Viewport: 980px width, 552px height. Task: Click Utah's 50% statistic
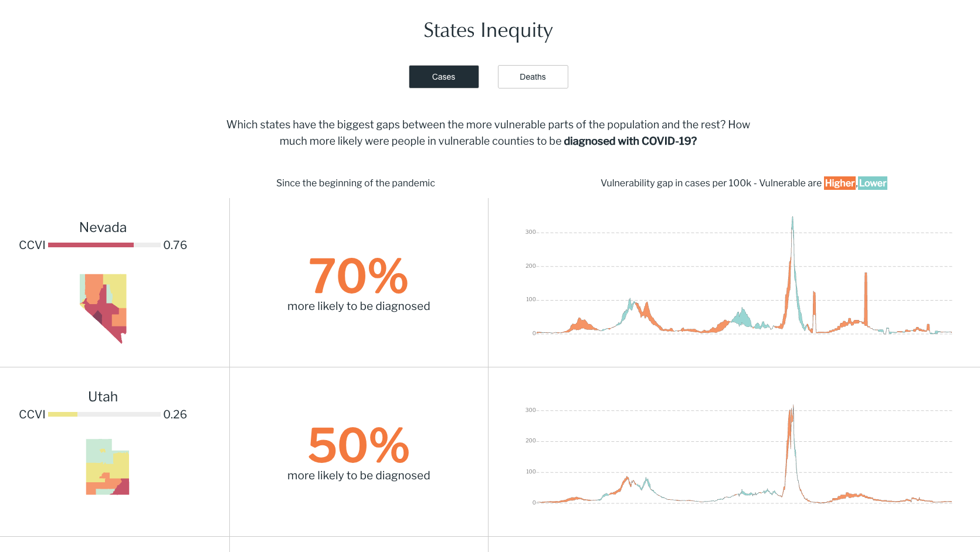coord(358,445)
